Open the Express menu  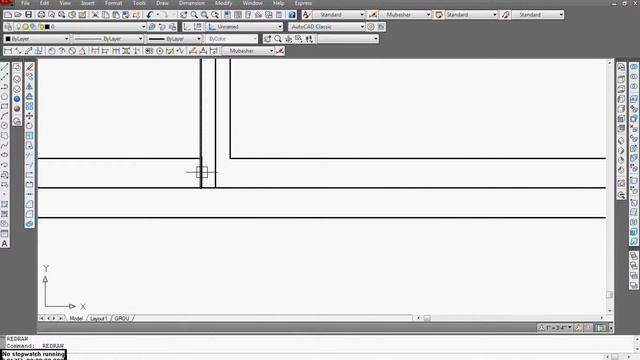(303, 3)
